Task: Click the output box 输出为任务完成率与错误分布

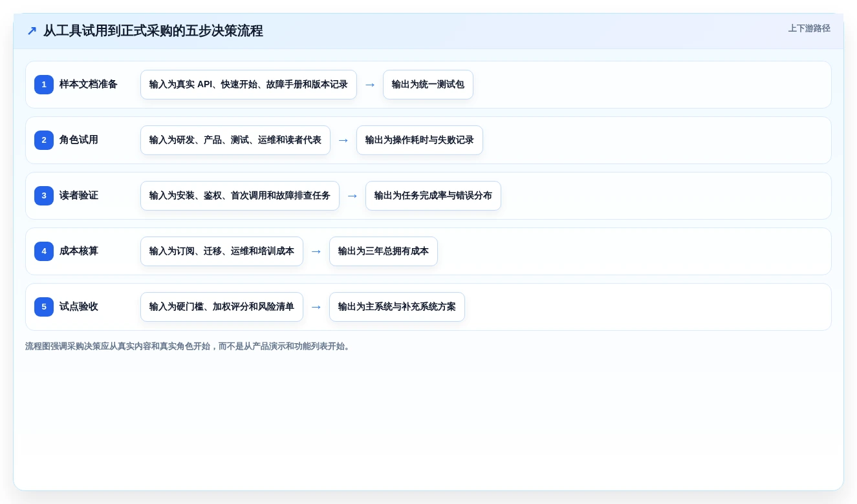Action: [x=433, y=196]
